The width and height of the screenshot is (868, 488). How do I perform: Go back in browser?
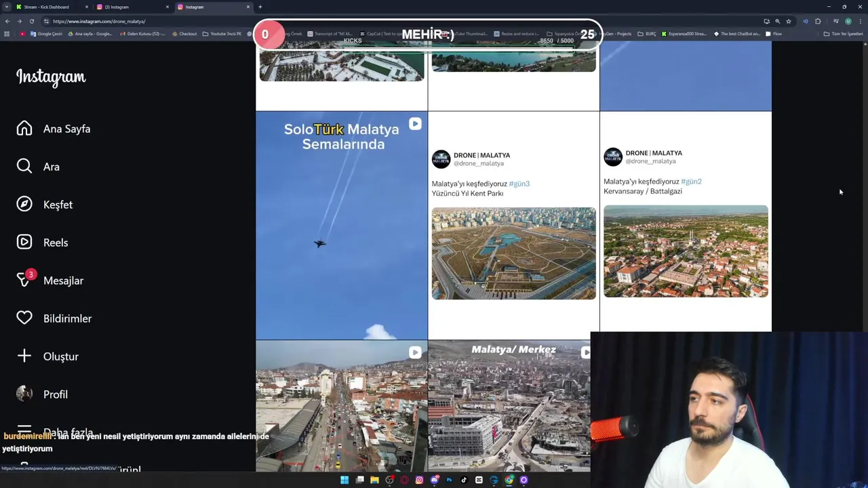pyautogui.click(x=7, y=21)
